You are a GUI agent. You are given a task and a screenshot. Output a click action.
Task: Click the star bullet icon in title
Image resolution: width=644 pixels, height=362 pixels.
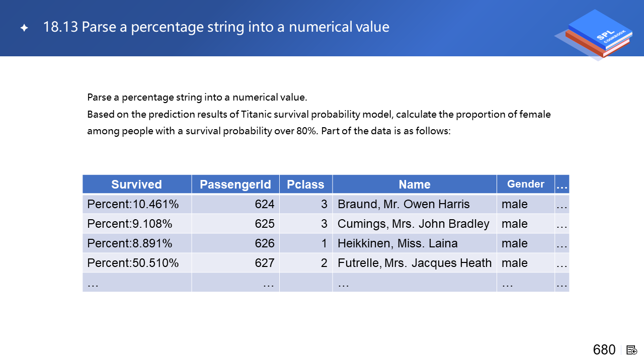24,28
